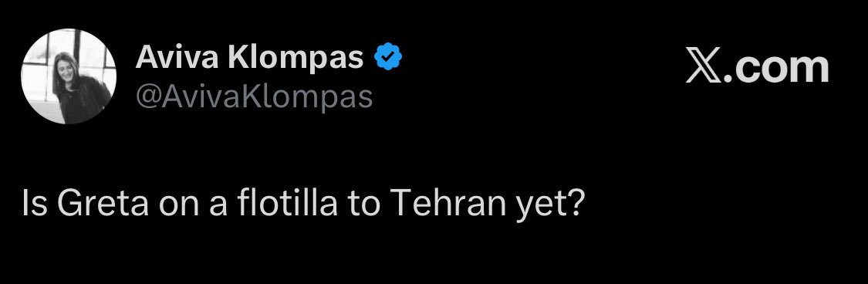Click the '@' symbol in the handle
Screen dimensions: 868x284
[148, 97]
